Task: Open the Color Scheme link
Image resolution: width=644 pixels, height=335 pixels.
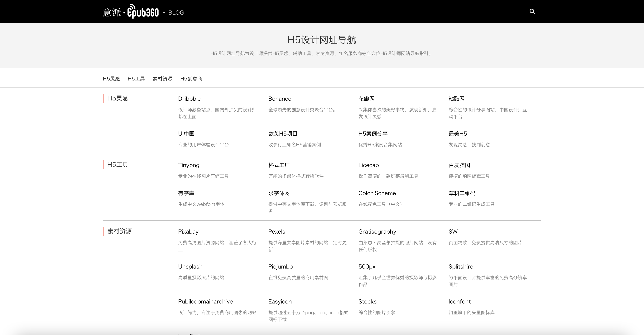Action: pos(377,193)
